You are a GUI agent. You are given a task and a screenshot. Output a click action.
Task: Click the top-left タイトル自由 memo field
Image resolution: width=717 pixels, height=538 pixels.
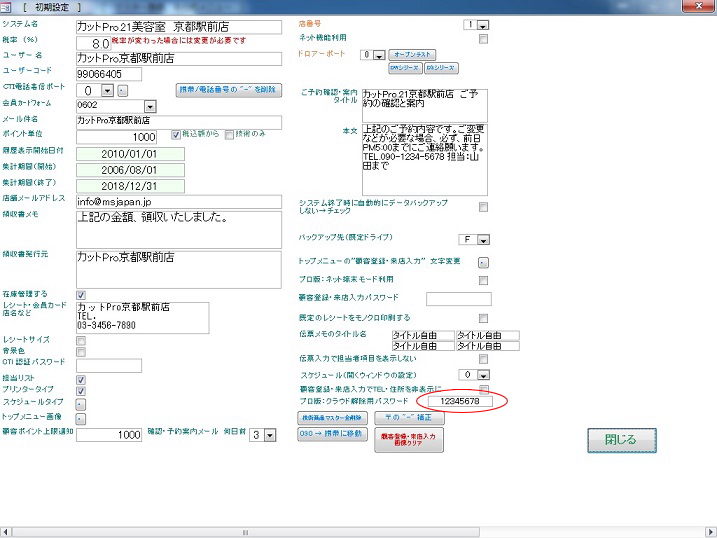(423, 336)
